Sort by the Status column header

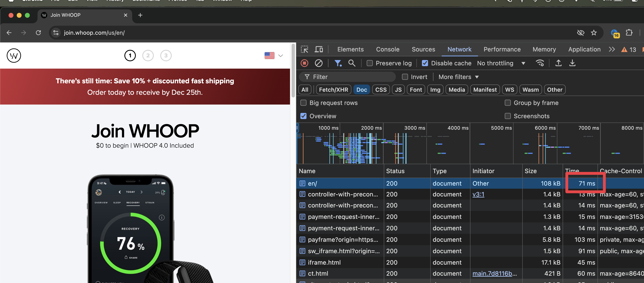click(x=407, y=171)
